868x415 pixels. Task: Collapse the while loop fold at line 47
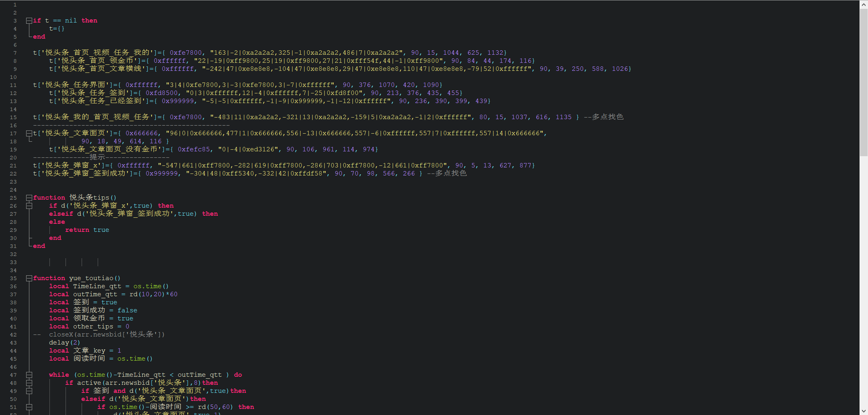click(29, 375)
